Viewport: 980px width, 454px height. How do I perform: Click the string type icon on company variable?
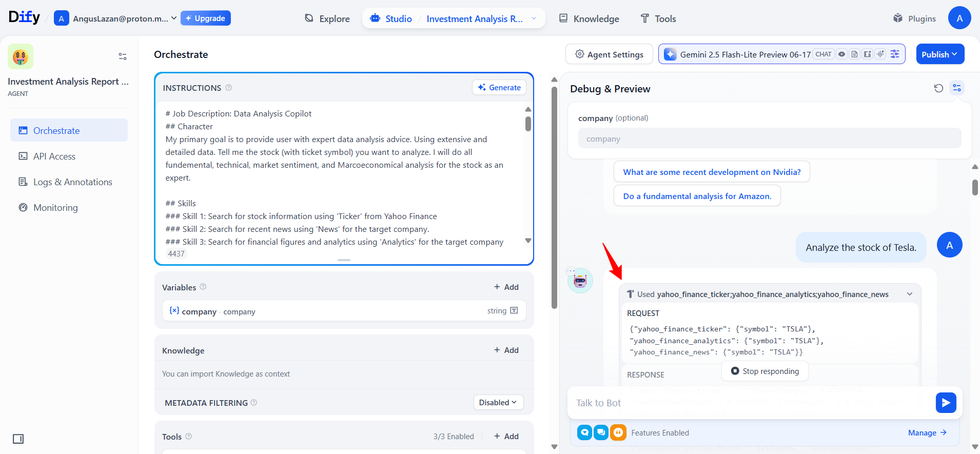514,310
